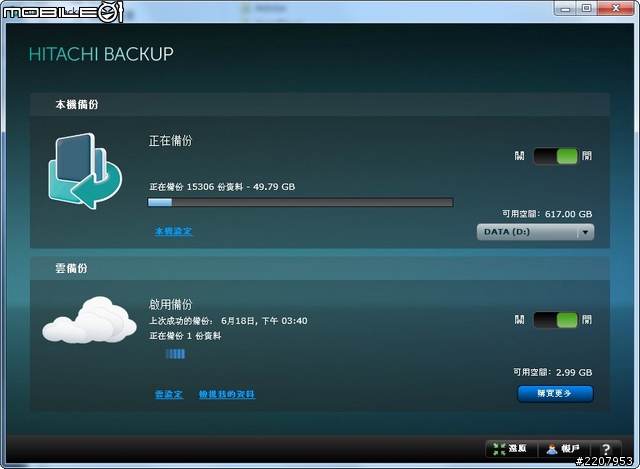Minimize the Hitachi Backup window

point(565,8)
